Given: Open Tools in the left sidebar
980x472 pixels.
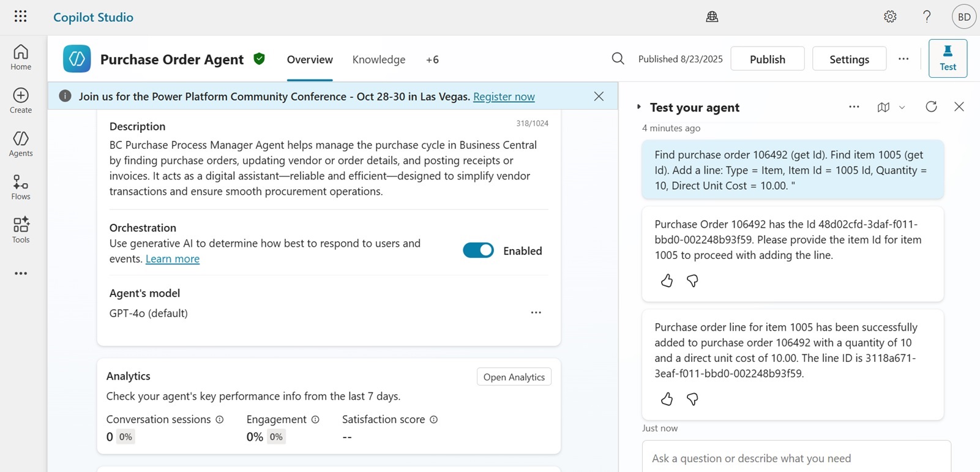Looking at the screenshot, I should click(21, 230).
